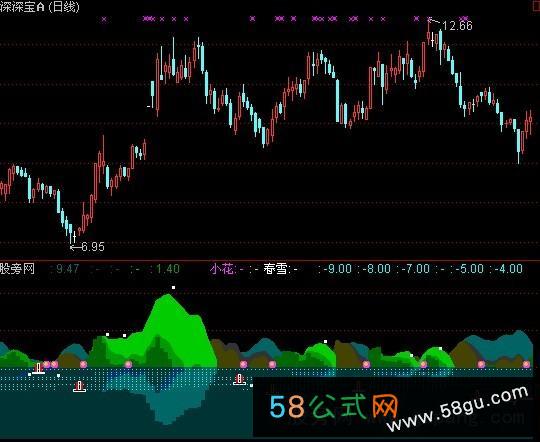
Task: Click the lowest buy signal icon in the teal area
Action: pos(80,387)
